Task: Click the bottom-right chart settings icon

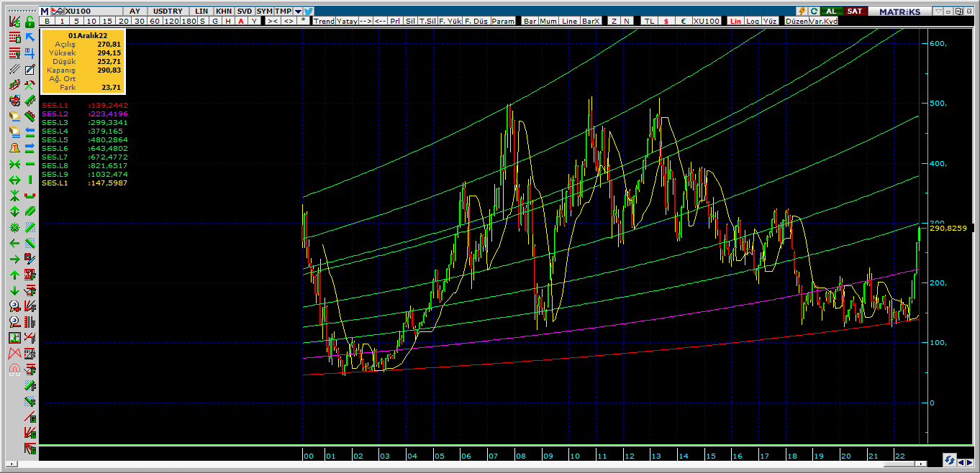Action: (x=950, y=461)
